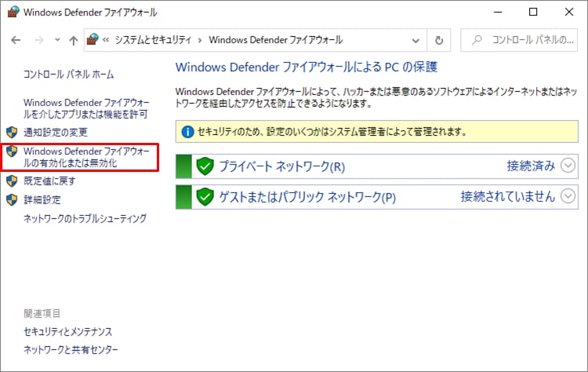
Task: Click shield icon beside 既定値に戻す
Action: pyautogui.click(x=12, y=181)
